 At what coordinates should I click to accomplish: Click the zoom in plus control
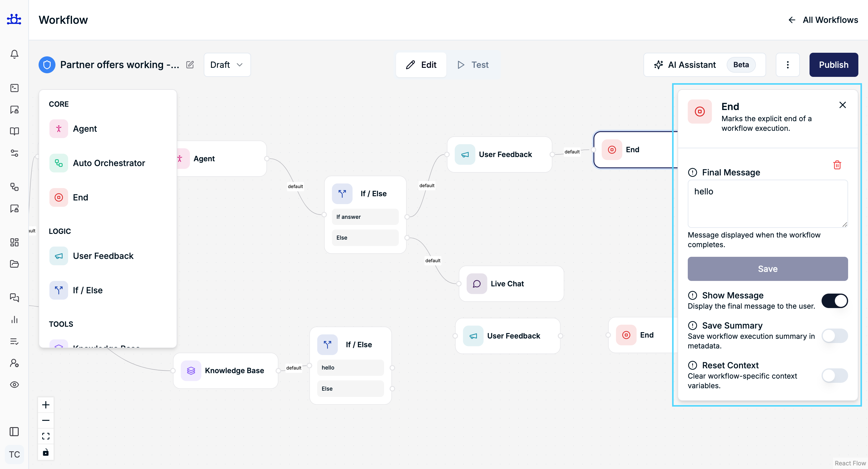[46, 404]
